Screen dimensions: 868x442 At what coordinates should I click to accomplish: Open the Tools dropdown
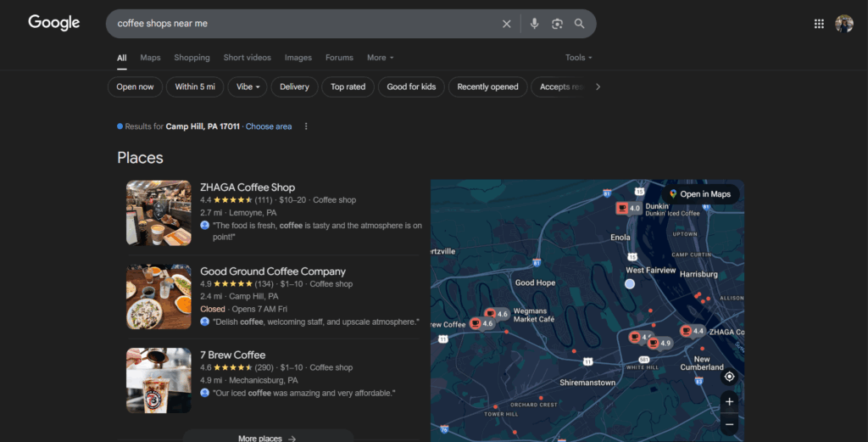coord(578,58)
